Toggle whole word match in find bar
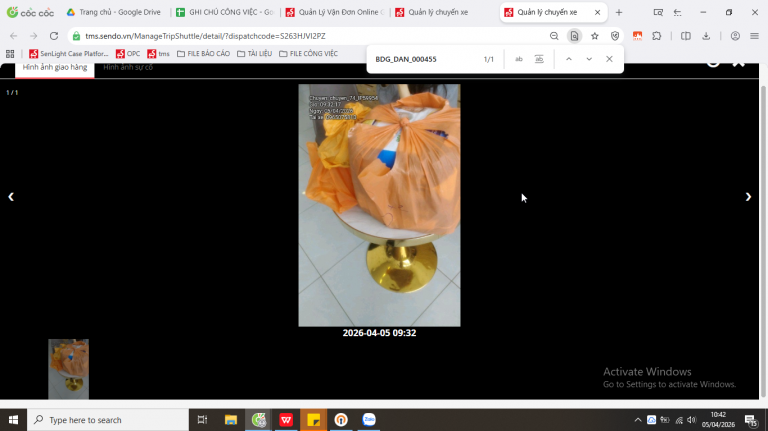This screenshot has width=768, height=431. point(539,59)
